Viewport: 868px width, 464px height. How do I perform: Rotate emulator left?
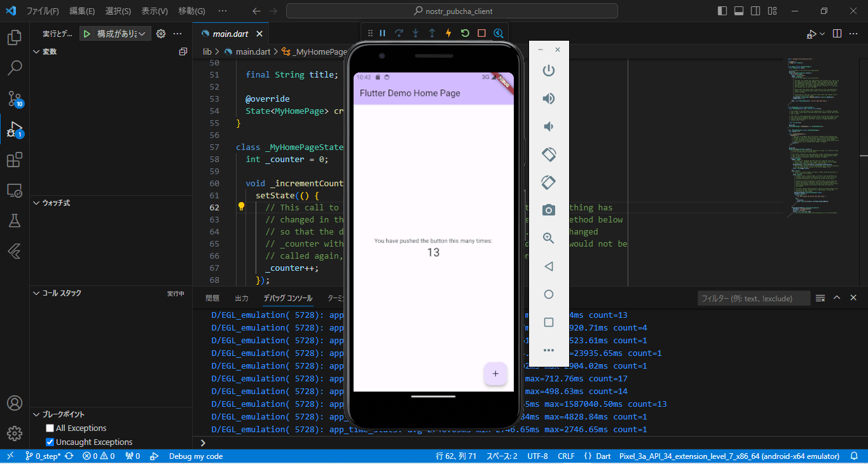(549, 154)
